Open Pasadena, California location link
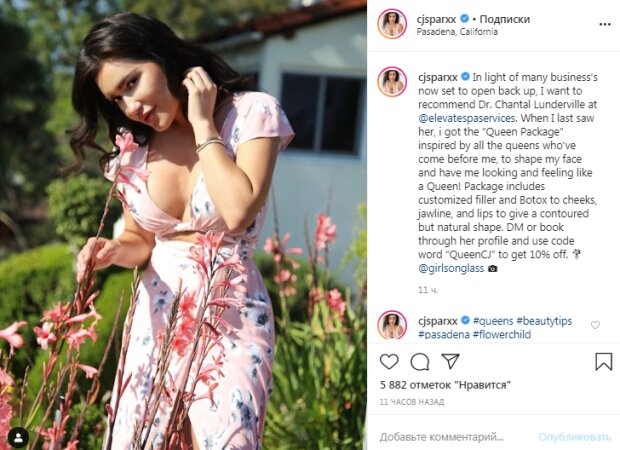 [x=457, y=32]
